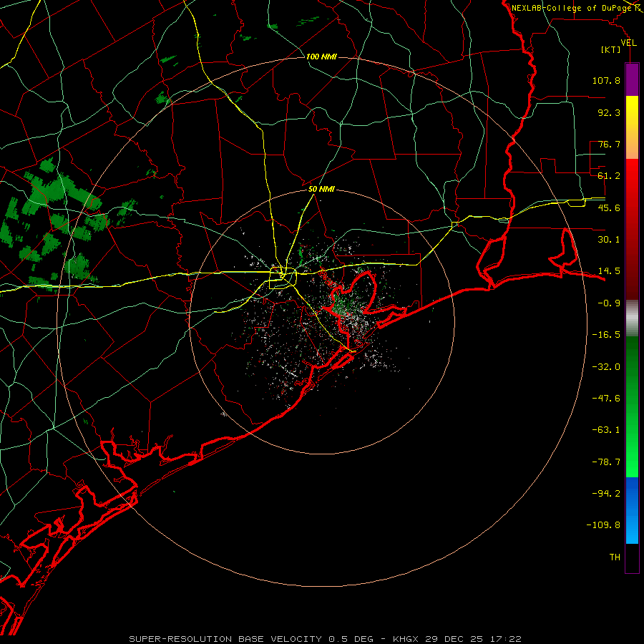Select the -94.2 legend value

(606, 493)
